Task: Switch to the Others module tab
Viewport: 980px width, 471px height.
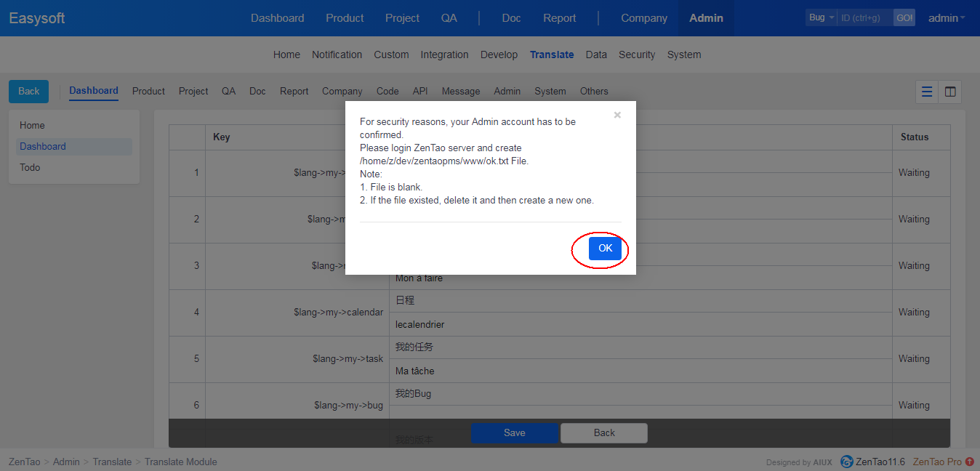Action: [x=594, y=92]
